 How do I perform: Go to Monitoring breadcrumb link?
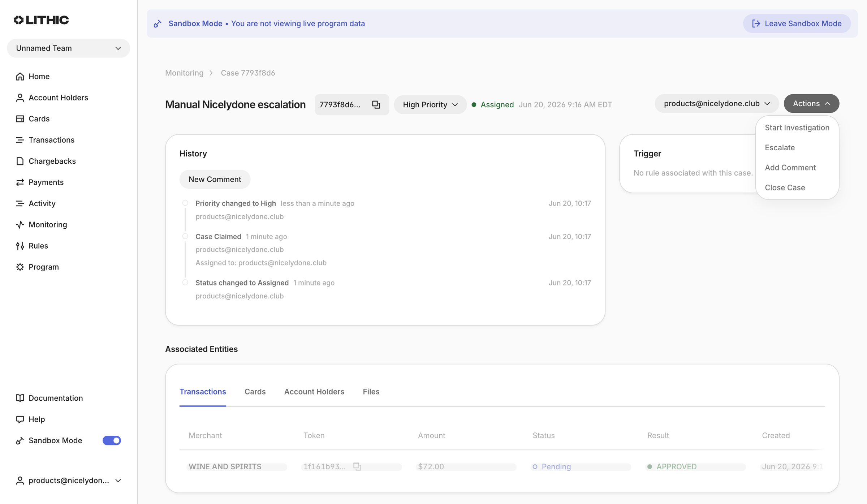pyautogui.click(x=184, y=73)
